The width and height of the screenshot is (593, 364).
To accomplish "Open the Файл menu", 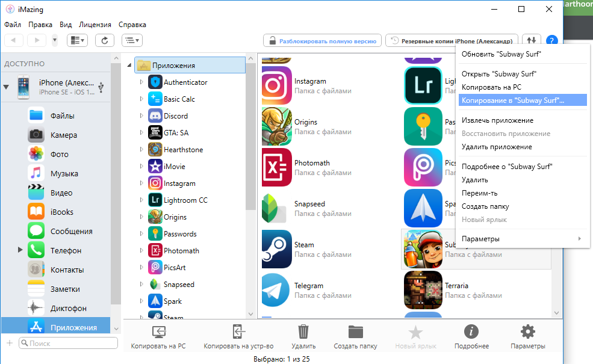I will point(13,25).
